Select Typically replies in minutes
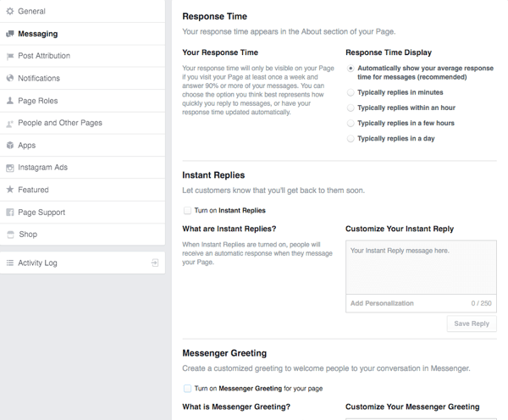The image size is (508, 420). pyautogui.click(x=351, y=92)
